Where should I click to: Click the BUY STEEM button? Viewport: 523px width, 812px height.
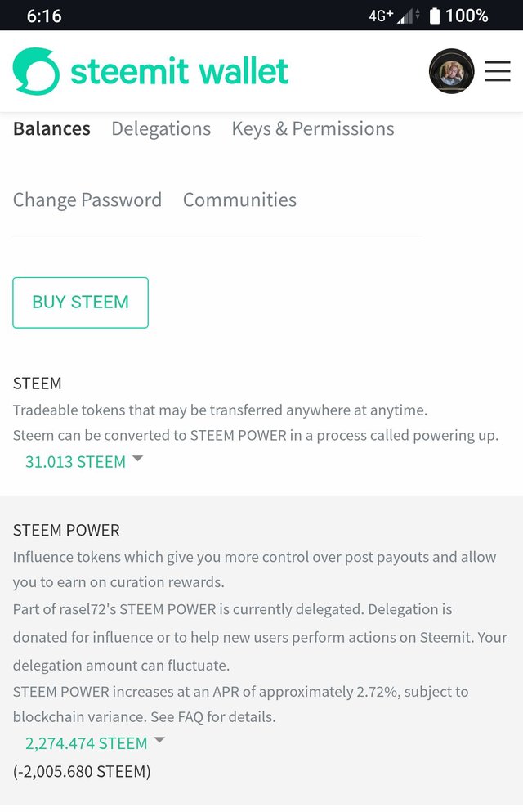coord(81,303)
